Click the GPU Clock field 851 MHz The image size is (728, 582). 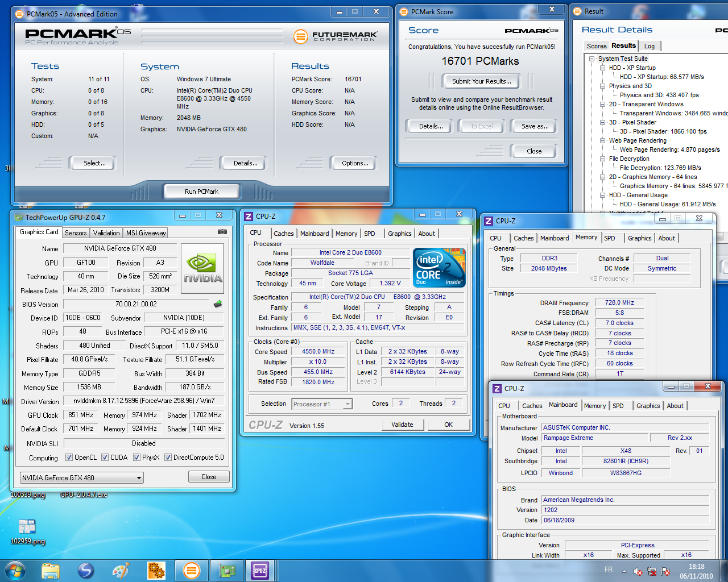pyautogui.click(x=81, y=415)
